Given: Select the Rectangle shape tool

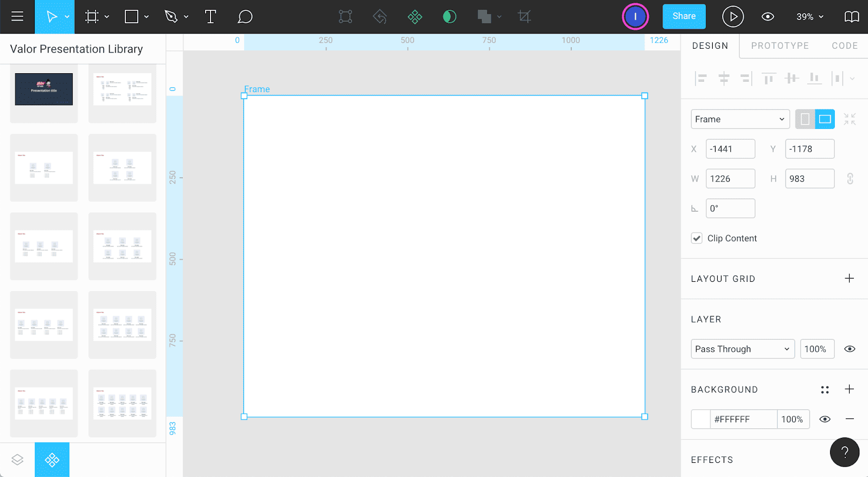Looking at the screenshot, I should [x=131, y=17].
